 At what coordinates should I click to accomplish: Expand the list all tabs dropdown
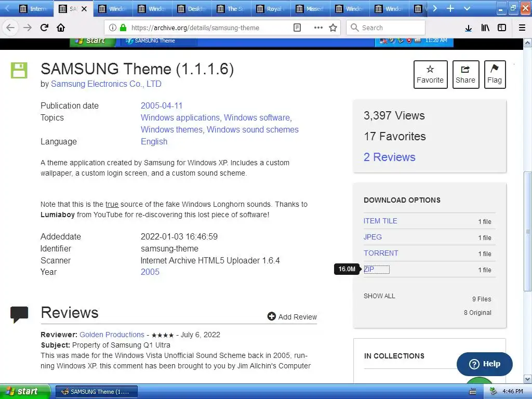coord(467,8)
